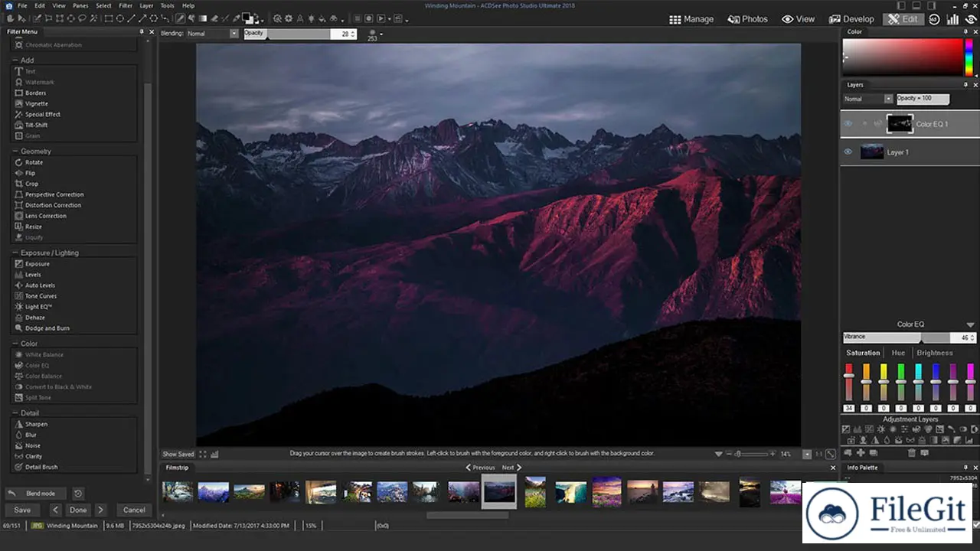Open the zoom percentage dropdown arrow
Image resolution: width=980 pixels, height=551 pixels.
point(807,454)
